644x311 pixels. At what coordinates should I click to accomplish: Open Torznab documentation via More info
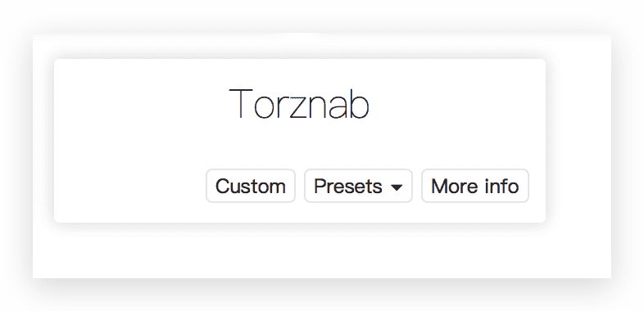click(x=474, y=186)
